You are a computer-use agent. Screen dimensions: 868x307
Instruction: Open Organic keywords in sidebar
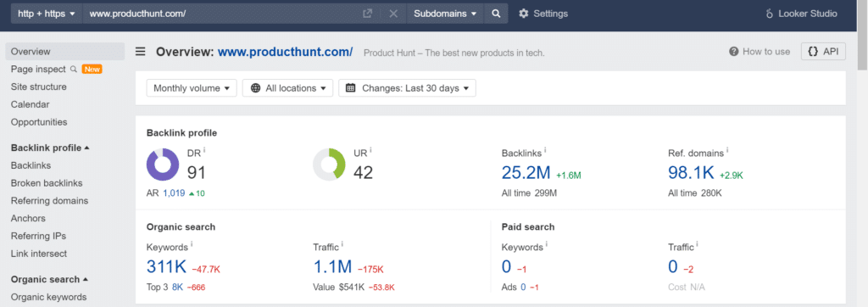[48, 297]
